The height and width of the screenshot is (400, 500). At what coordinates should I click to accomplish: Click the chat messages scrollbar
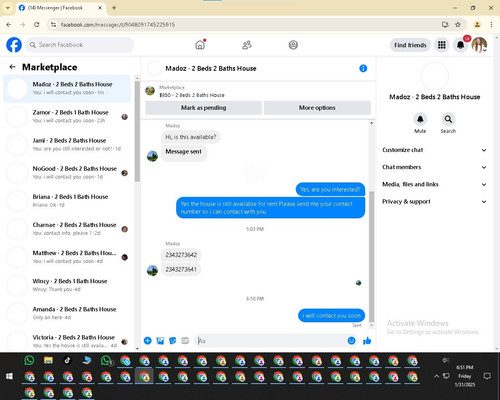point(371,257)
